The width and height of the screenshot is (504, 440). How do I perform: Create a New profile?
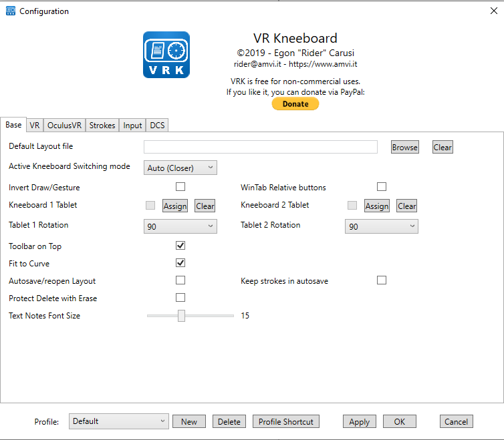pyautogui.click(x=189, y=422)
